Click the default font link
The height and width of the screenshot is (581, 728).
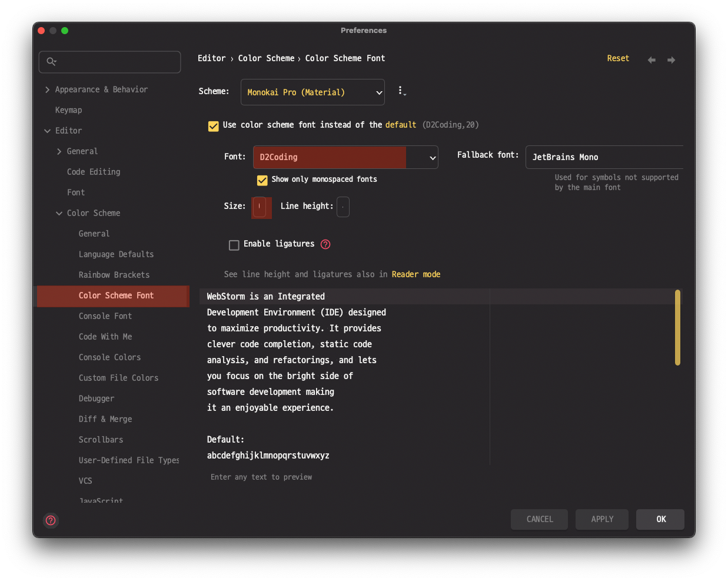click(x=401, y=125)
